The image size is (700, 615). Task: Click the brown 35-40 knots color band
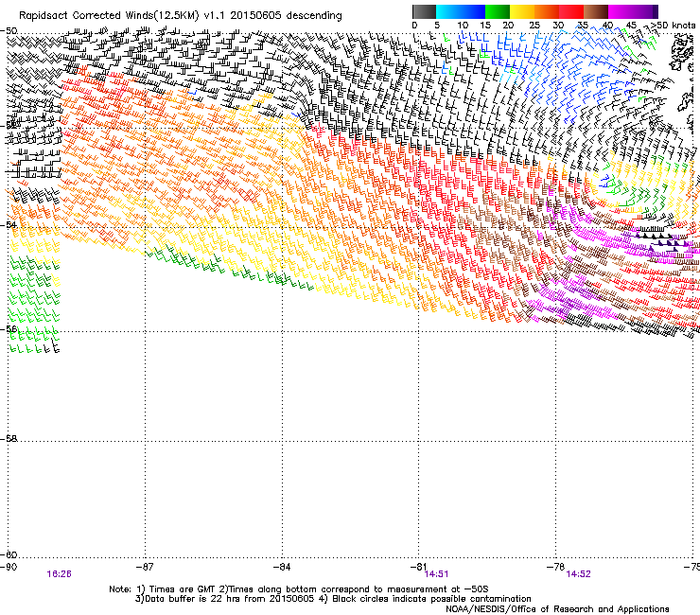596,11
